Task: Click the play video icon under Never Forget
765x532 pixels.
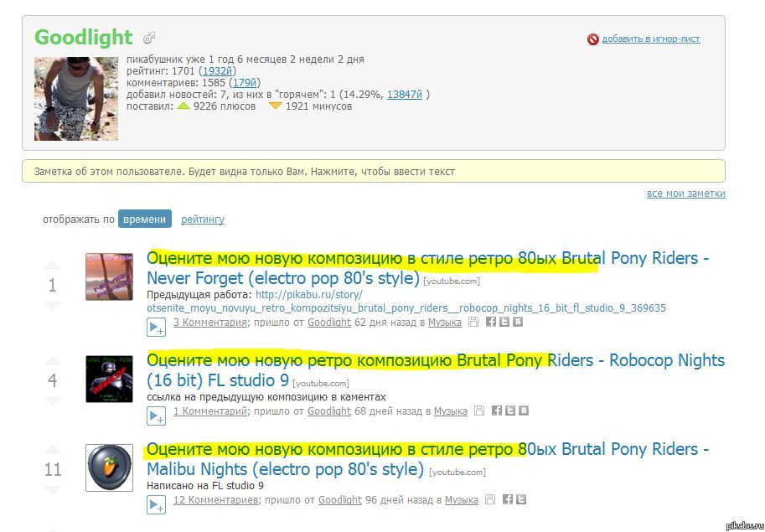Action: (x=156, y=328)
